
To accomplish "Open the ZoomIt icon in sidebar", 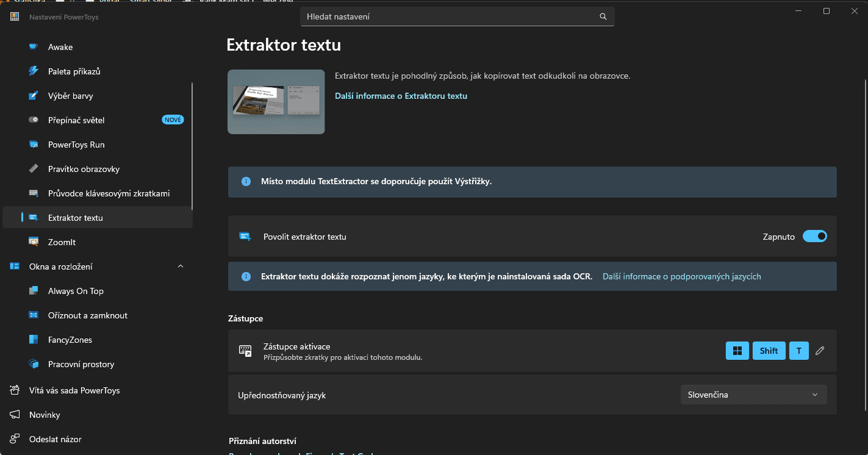I will click(x=34, y=242).
